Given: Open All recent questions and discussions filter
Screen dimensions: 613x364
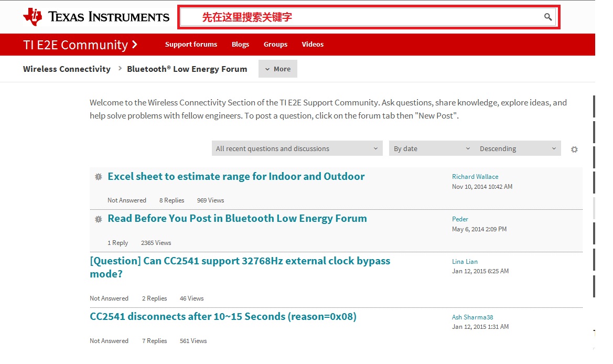Looking at the screenshot, I should (x=297, y=148).
